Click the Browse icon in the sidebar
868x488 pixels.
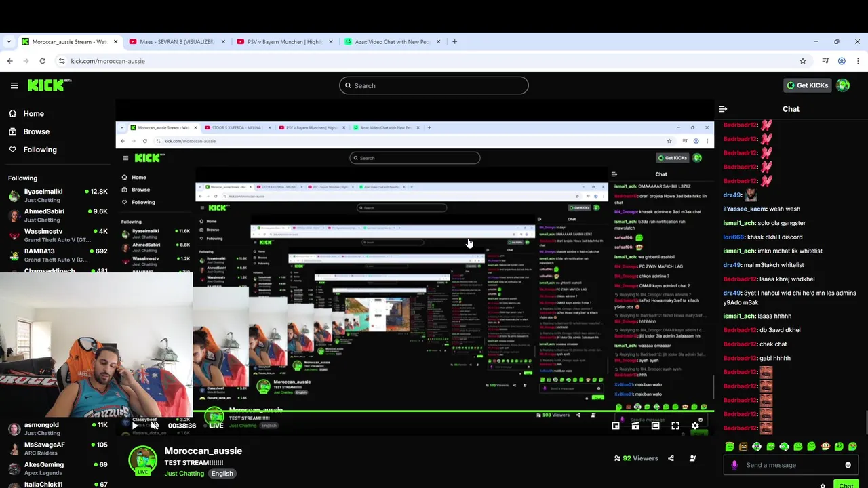pos(12,131)
